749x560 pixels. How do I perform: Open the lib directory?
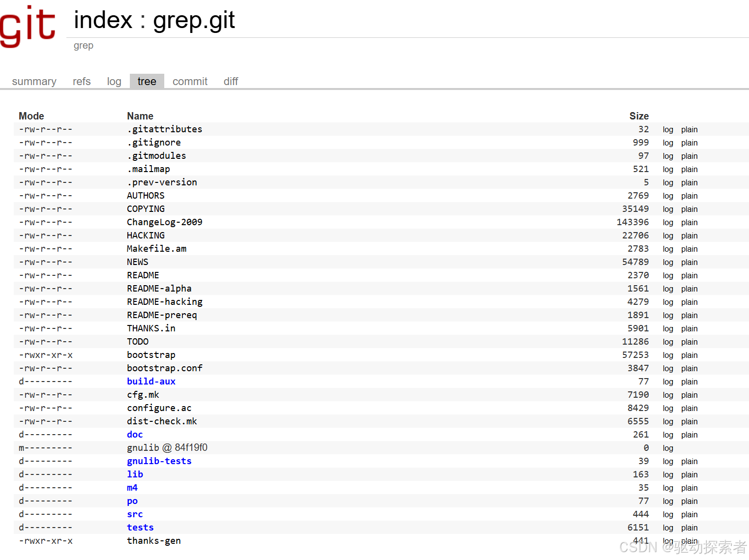point(135,474)
